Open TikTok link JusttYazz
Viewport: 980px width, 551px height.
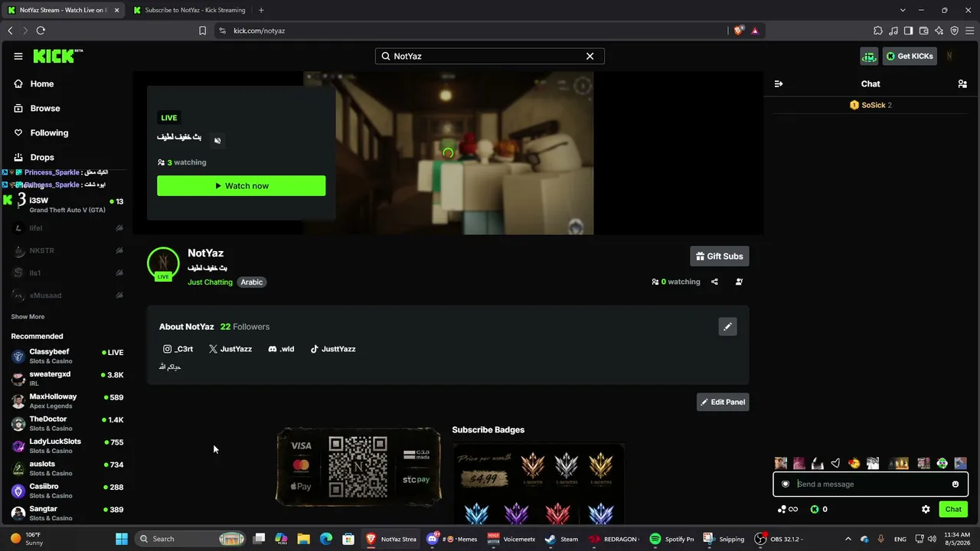333,349
